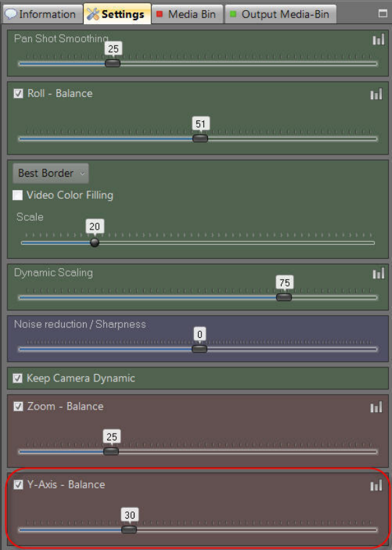The image size is (392, 550).
Task: Click the Roll - Balance bar-chart icon
Action: (x=376, y=94)
